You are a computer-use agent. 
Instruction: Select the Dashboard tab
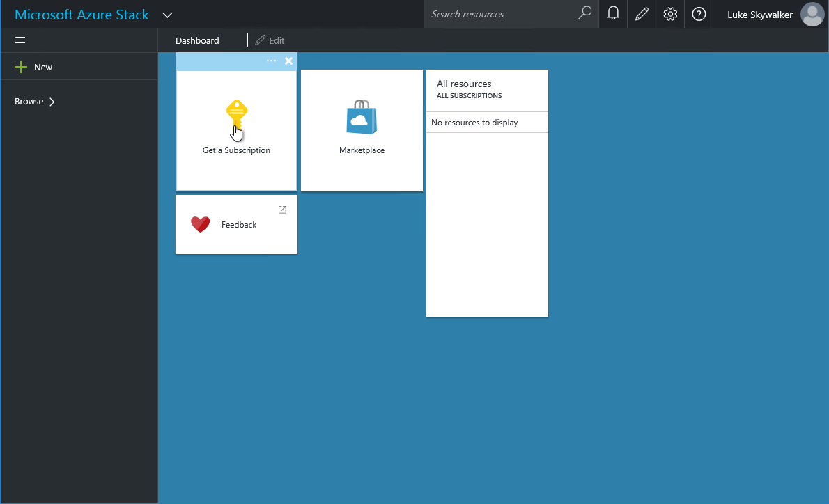coord(197,40)
